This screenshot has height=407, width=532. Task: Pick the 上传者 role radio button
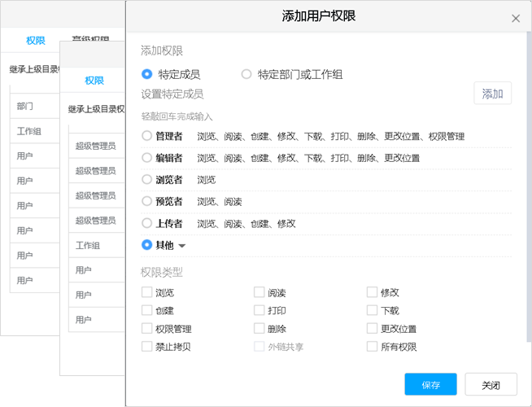pos(147,223)
